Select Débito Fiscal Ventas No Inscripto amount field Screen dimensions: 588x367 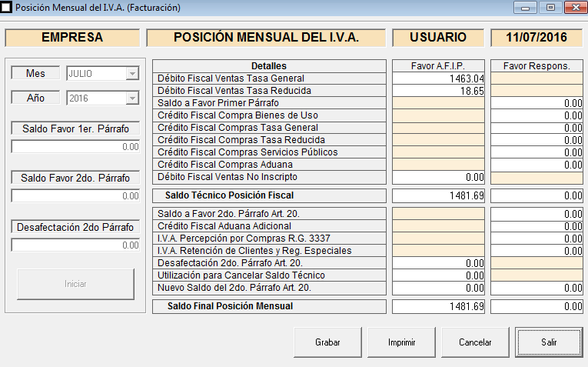(x=439, y=177)
